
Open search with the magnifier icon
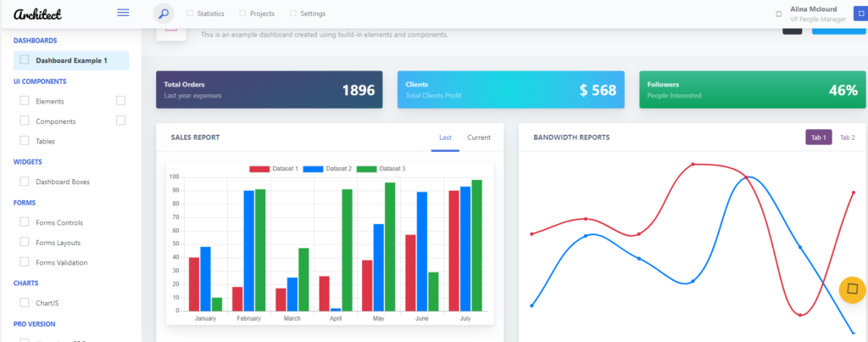tap(164, 14)
